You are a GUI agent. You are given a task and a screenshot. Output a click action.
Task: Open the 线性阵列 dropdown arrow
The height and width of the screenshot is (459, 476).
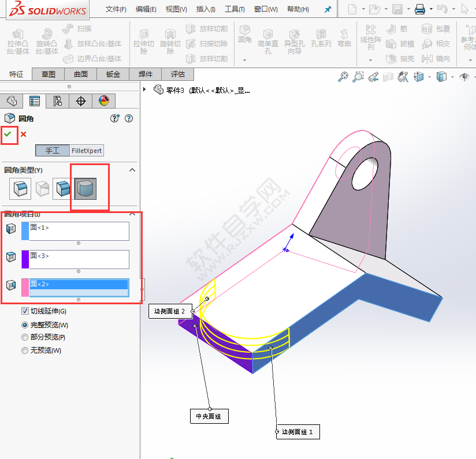370,61
